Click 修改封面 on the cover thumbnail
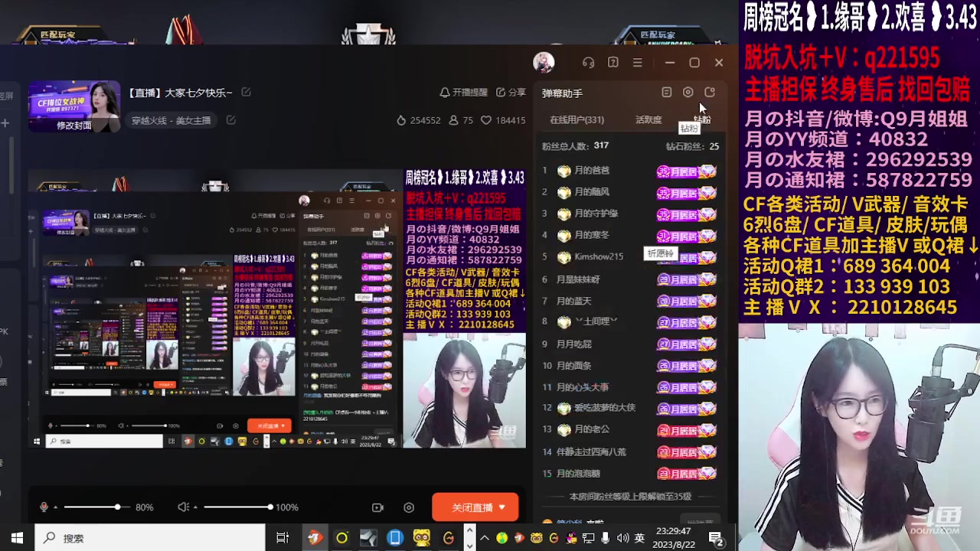Viewport: 980px width, 551px height. 74,126
